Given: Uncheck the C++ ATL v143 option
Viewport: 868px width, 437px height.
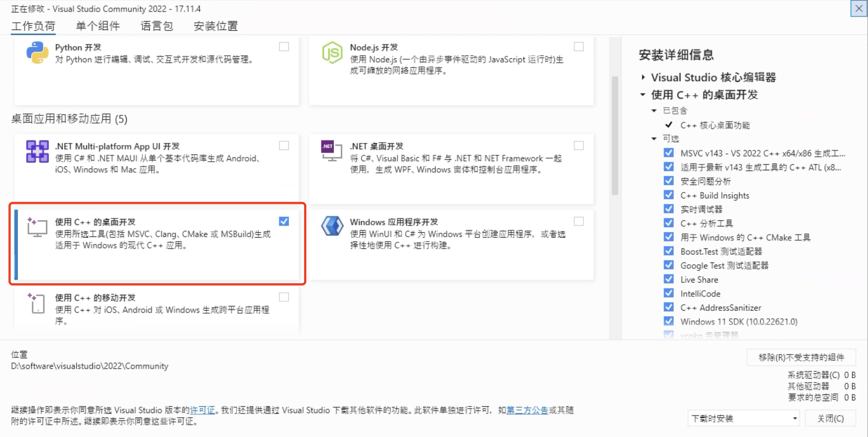Looking at the screenshot, I should click(668, 167).
